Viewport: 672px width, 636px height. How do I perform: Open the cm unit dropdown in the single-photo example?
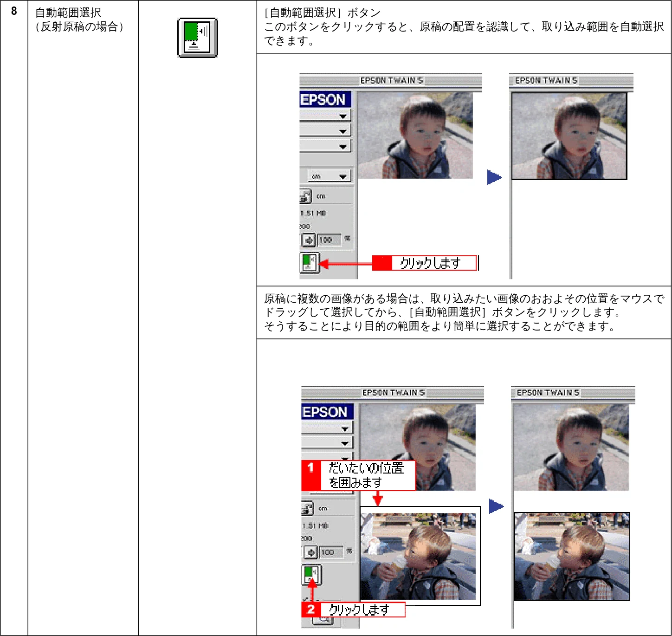click(x=329, y=176)
